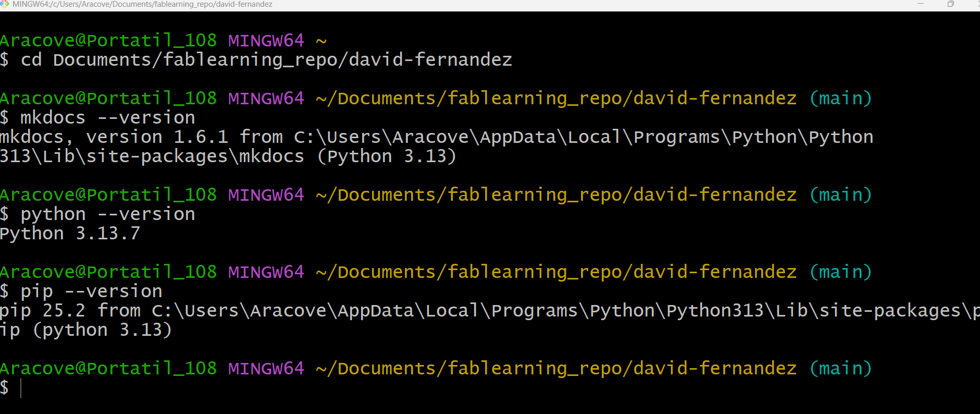This screenshot has width=980, height=414.
Task: Click the Git Bash icon in title bar
Action: 5,4
